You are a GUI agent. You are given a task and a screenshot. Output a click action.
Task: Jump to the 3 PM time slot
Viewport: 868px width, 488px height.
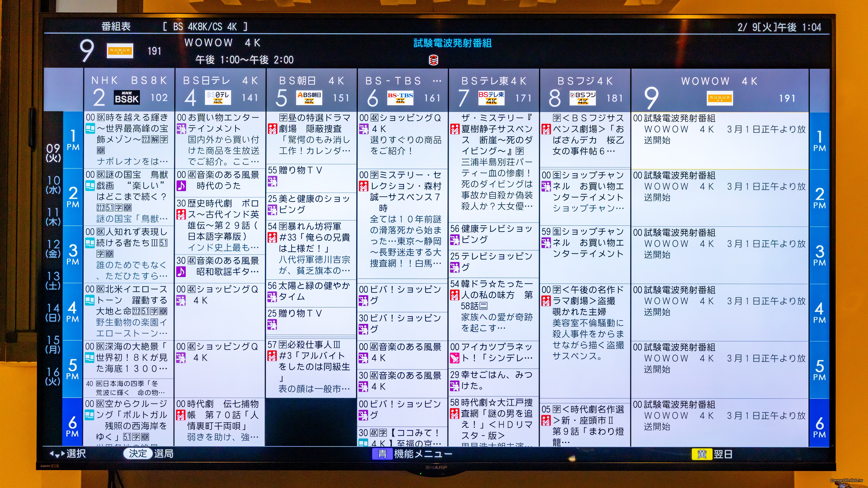[x=73, y=254]
